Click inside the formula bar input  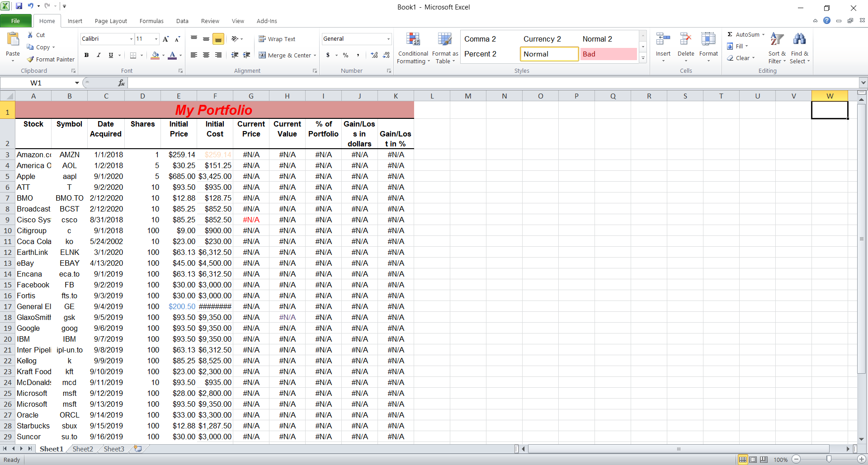(x=493, y=83)
